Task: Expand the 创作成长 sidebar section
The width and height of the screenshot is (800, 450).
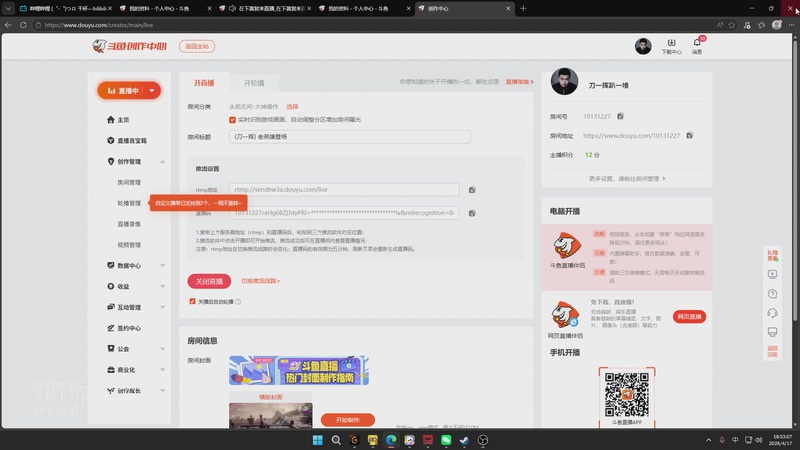Action: (x=162, y=391)
